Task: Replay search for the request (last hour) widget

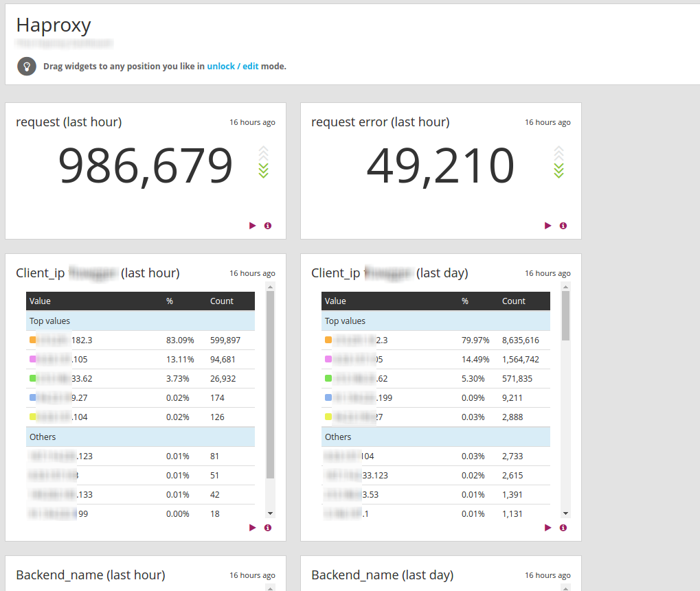Action: (x=252, y=225)
